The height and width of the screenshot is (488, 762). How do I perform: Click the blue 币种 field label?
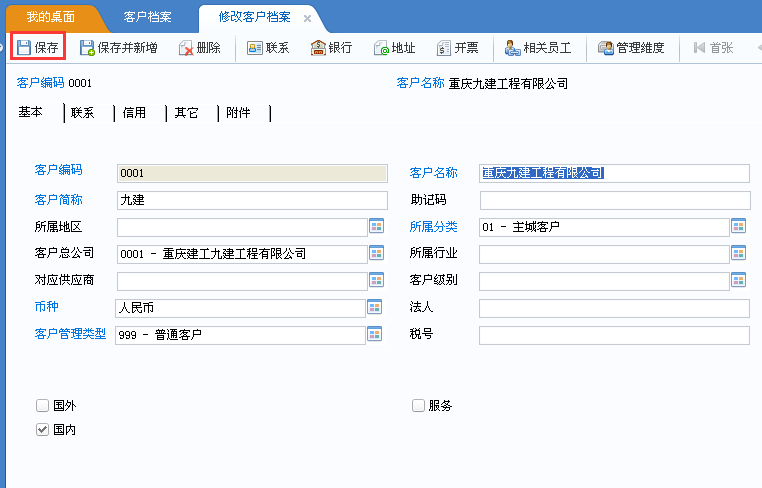[x=46, y=307]
